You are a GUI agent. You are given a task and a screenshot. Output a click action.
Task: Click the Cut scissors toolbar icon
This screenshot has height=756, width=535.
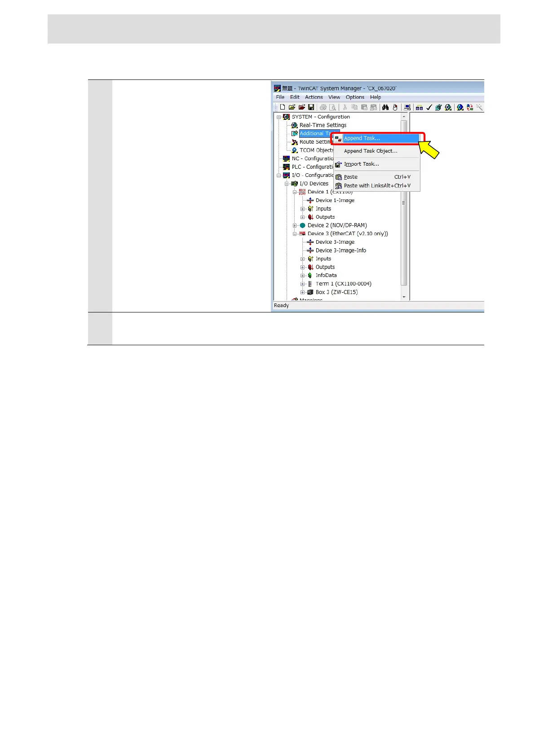pos(345,107)
